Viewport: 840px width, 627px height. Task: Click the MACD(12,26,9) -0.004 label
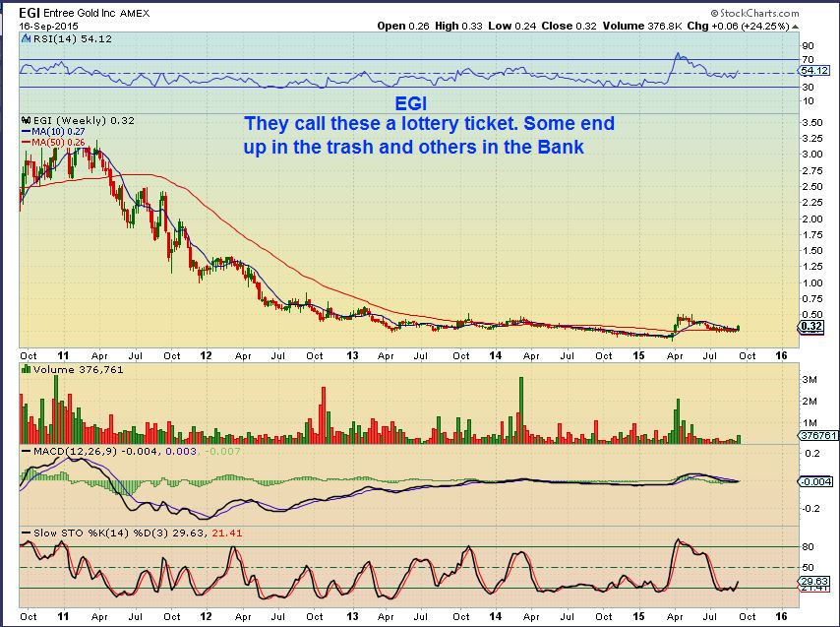(95, 451)
